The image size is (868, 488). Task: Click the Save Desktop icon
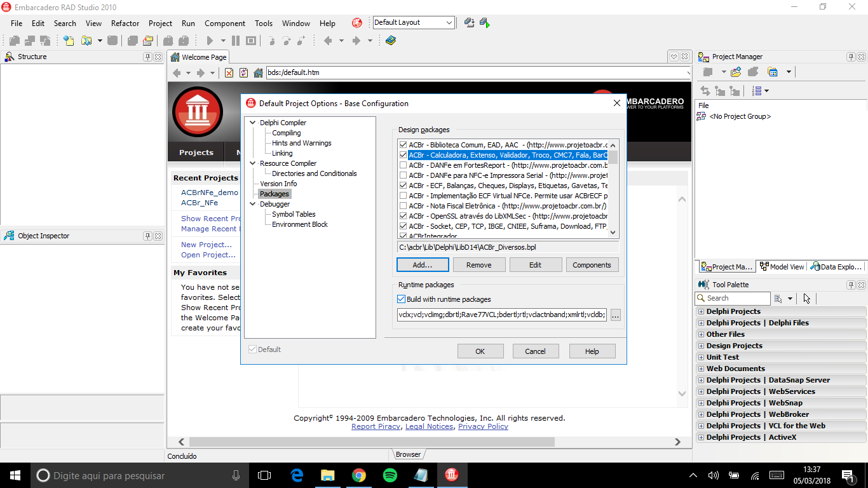click(x=470, y=23)
